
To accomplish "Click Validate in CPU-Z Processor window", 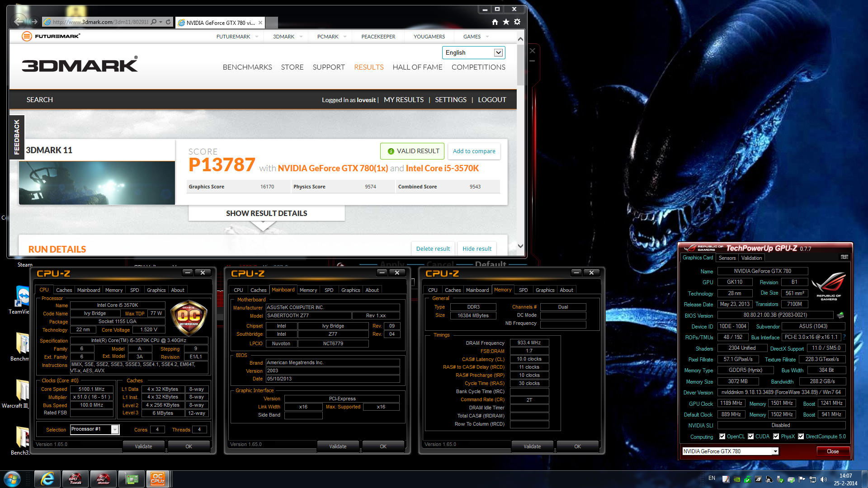I will coord(143,446).
